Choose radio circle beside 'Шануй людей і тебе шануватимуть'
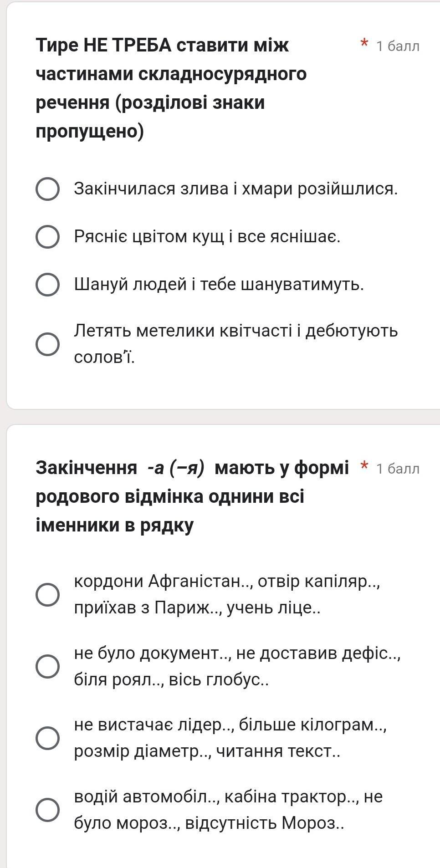 tap(47, 285)
